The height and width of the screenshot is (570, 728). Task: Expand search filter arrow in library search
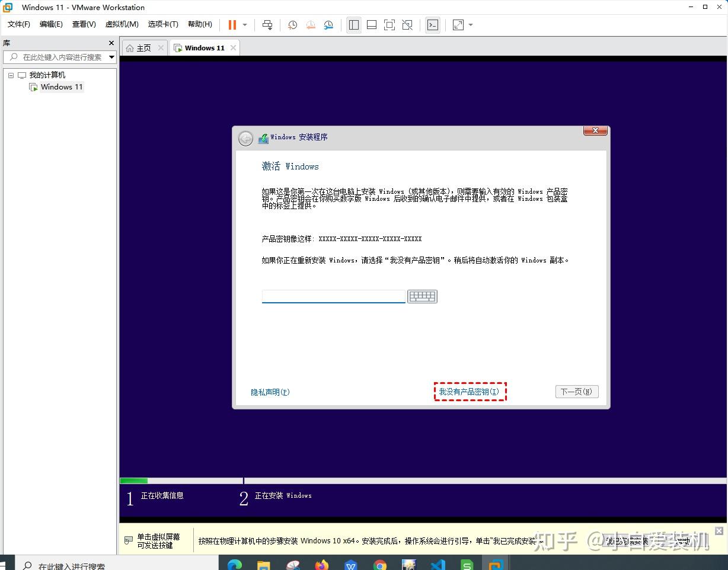(112, 57)
